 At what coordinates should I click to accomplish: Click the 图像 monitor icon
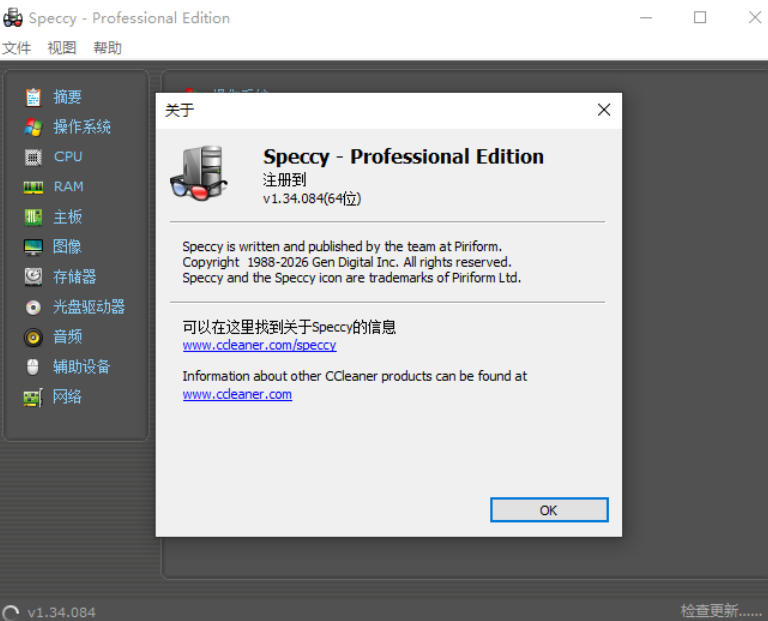33,247
